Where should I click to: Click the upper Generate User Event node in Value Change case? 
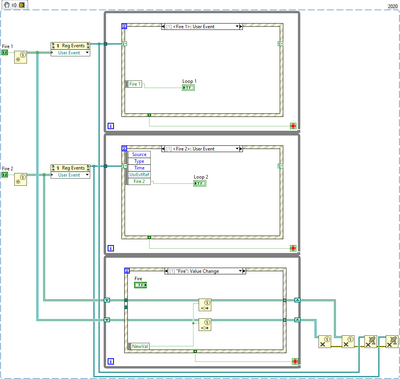pos(205,305)
